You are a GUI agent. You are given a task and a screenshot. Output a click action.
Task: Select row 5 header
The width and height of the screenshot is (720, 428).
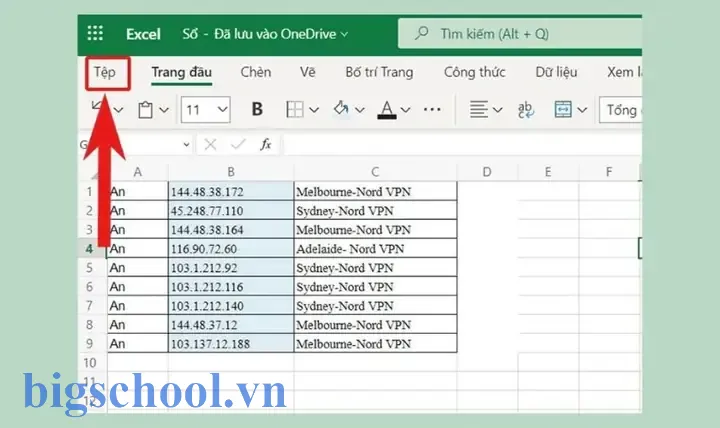pyautogui.click(x=90, y=268)
